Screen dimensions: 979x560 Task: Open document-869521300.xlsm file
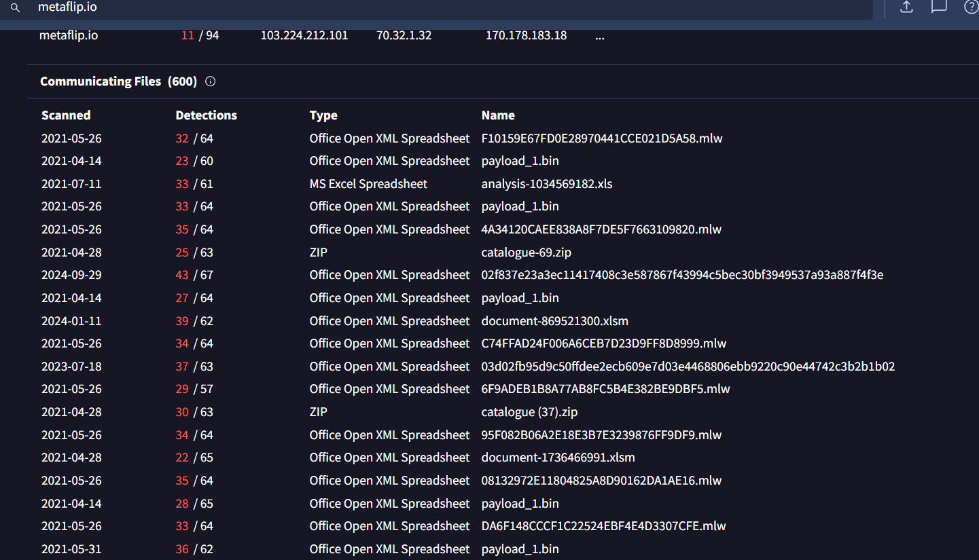tap(554, 321)
